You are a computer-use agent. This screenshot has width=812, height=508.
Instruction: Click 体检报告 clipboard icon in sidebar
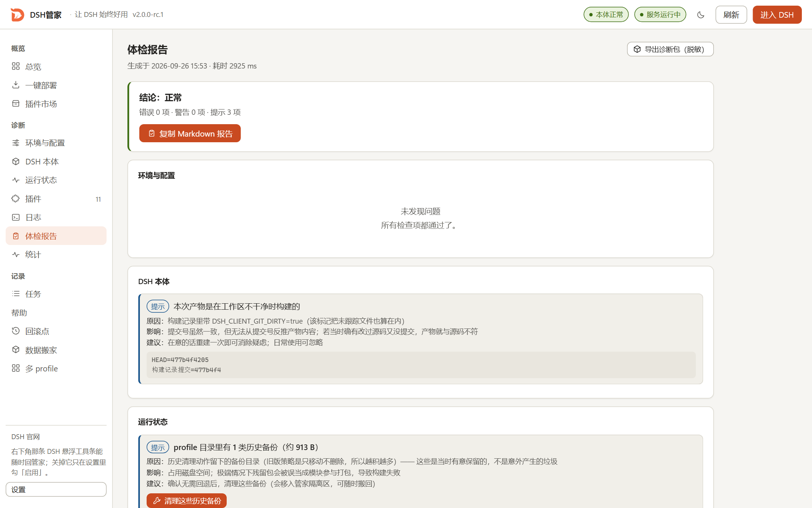pos(16,236)
